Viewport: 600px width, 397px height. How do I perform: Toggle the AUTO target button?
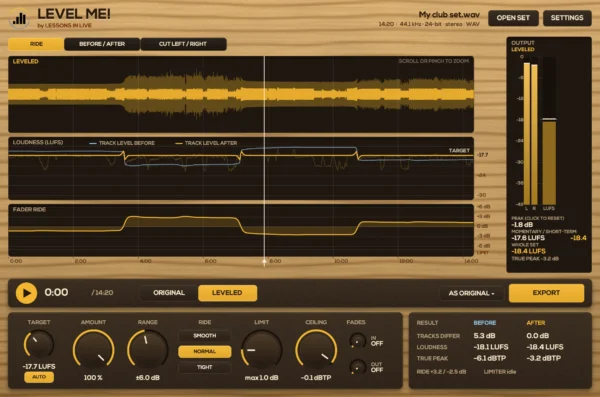tap(39, 377)
